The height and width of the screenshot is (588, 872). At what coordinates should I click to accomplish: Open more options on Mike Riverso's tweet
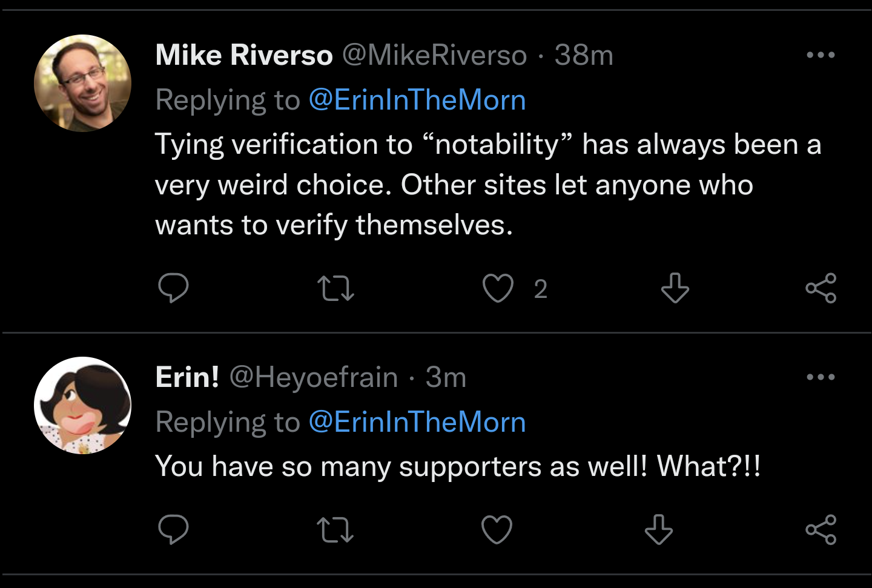pos(821,55)
